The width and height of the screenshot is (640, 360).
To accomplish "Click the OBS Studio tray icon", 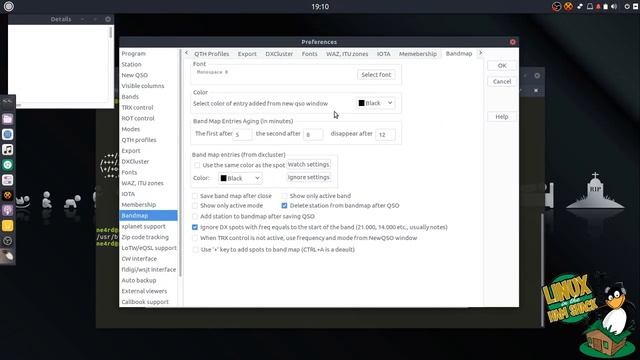I will point(556,7).
